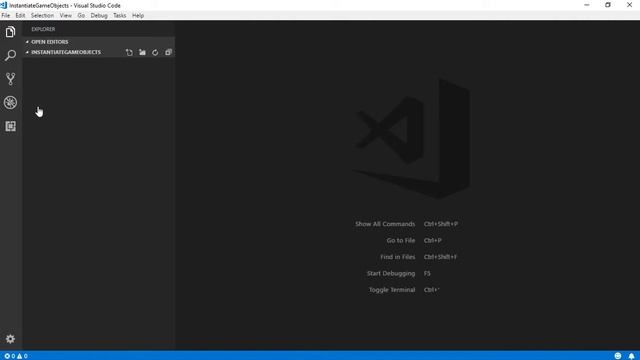
Task: Open the Tasks menu
Action: coord(120,16)
